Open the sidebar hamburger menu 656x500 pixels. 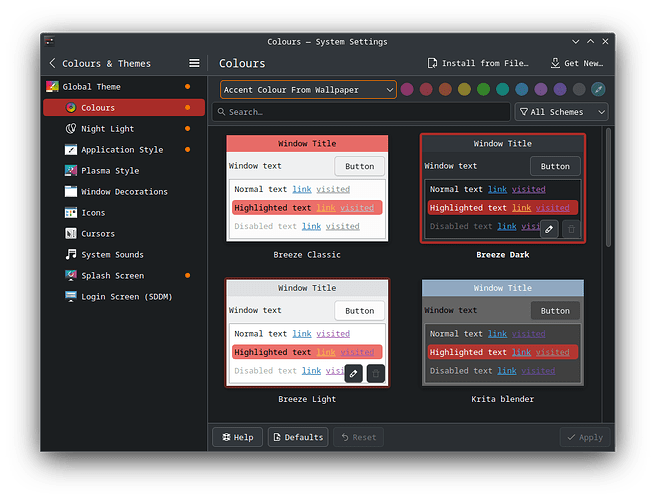194,63
